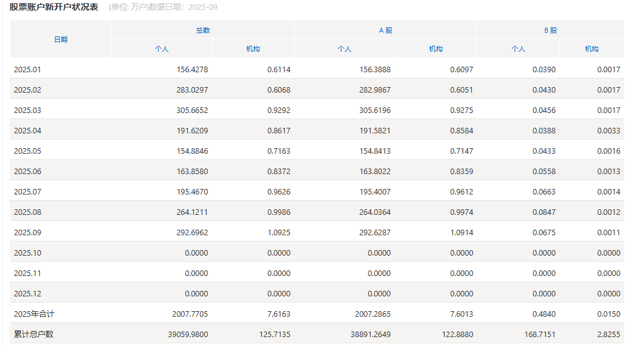
Task: Click the 日期 column header
Action: click(61, 39)
